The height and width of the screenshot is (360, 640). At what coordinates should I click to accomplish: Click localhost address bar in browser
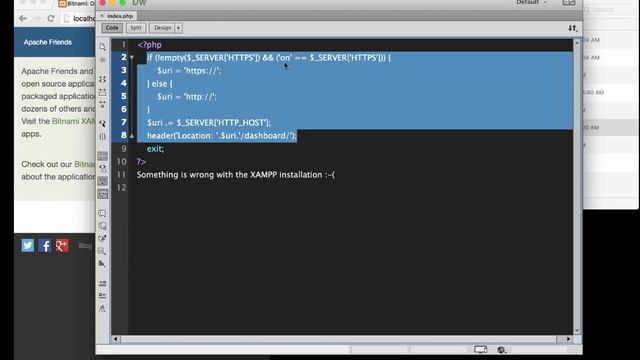(x=80, y=18)
